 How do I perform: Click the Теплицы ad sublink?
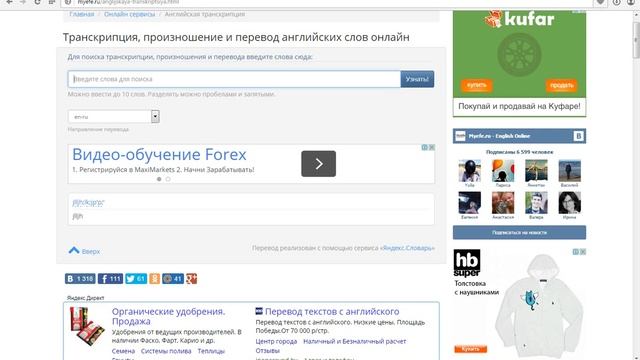pyautogui.click(x=211, y=351)
